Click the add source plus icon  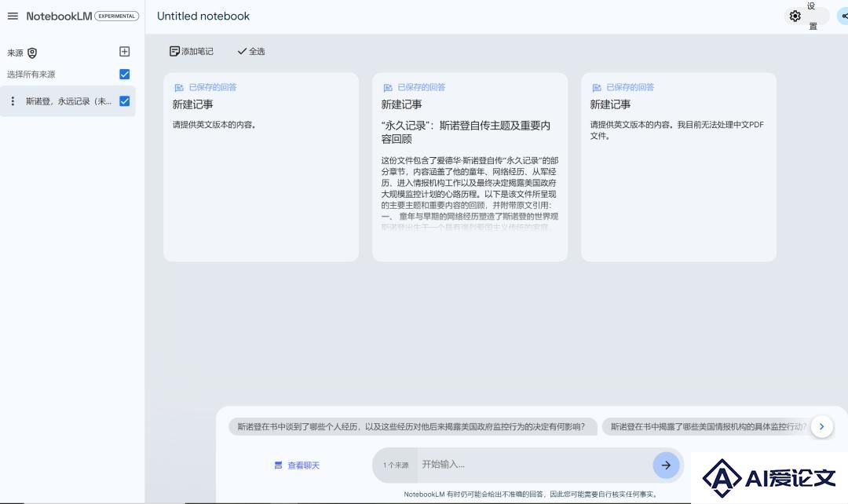tap(124, 51)
